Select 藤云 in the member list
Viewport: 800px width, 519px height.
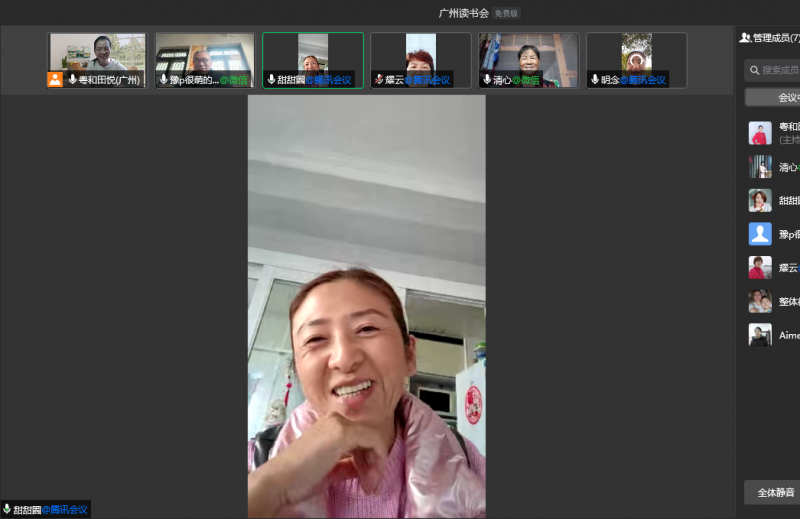click(x=775, y=268)
